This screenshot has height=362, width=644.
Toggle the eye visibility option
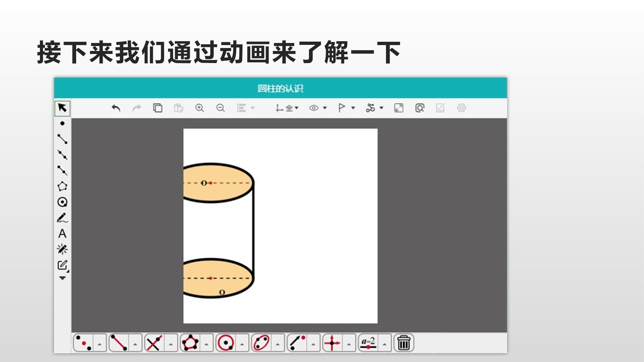314,108
